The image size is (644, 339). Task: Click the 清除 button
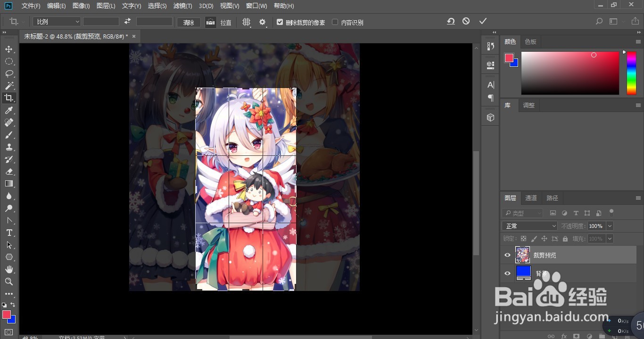(189, 22)
